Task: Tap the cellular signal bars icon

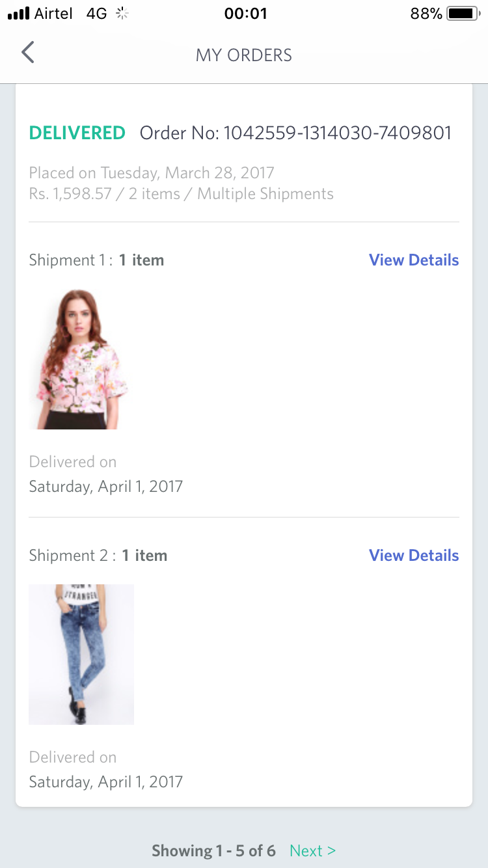Action: coord(19,14)
